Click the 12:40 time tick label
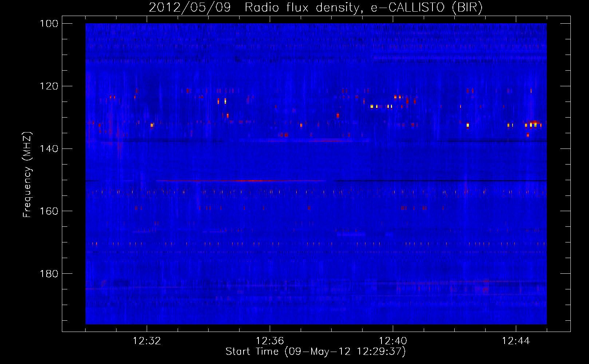 [393, 341]
